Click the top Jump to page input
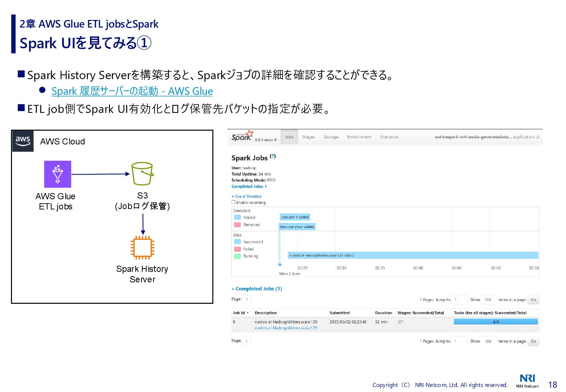The image size is (566, 392). pos(459,300)
